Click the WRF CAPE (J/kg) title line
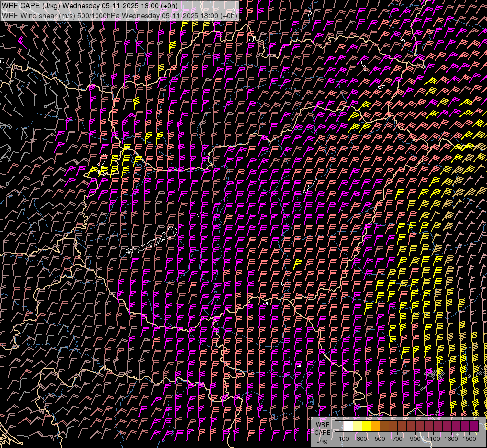The width and height of the screenshot is (487, 448). tap(90, 6)
